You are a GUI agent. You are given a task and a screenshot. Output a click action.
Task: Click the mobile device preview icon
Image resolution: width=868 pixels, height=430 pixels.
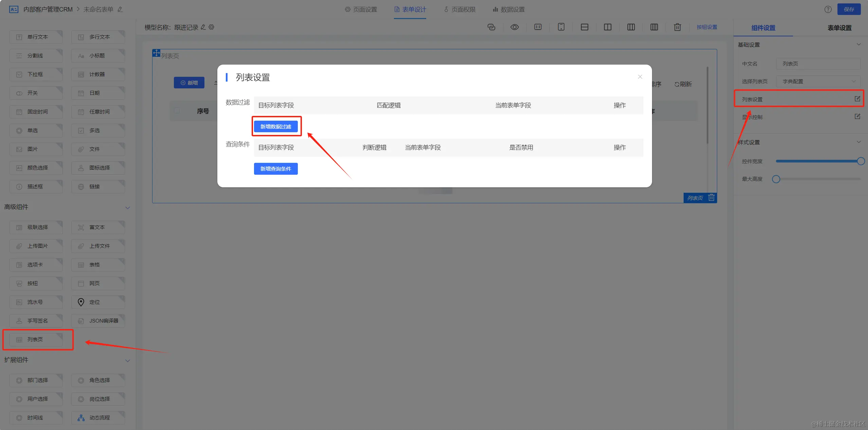tap(561, 27)
